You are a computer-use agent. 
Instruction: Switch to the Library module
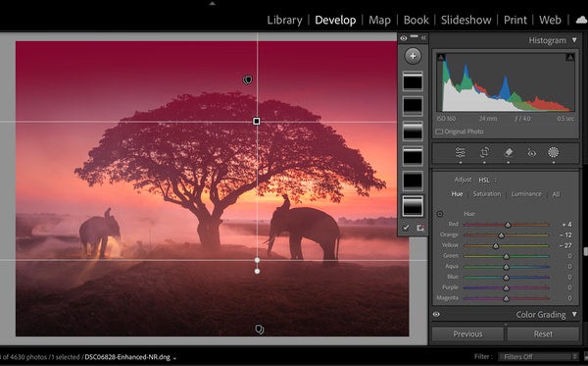coord(284,20)
